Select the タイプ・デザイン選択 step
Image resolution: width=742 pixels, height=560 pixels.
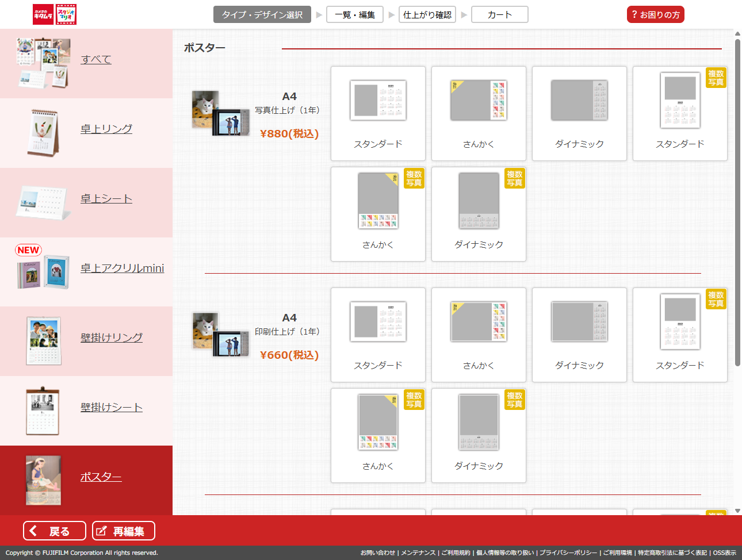click(262, 14)
